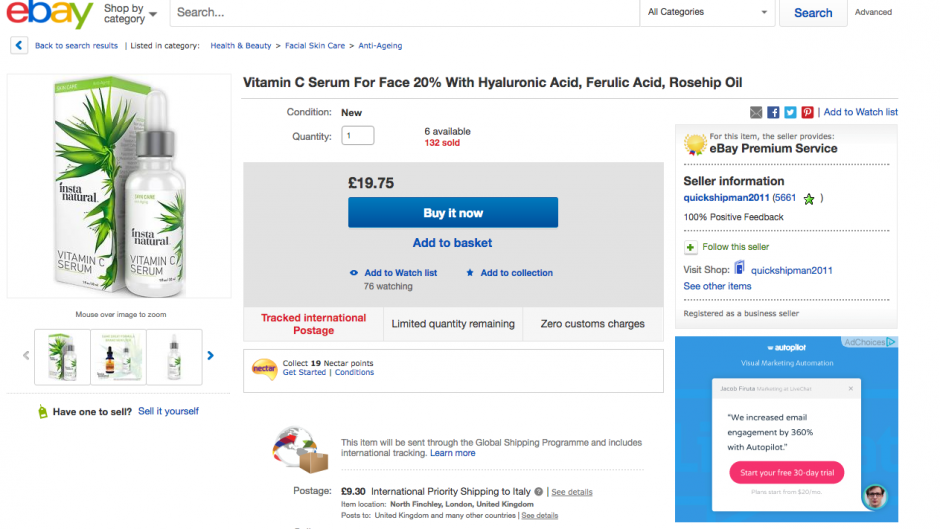The image size is (940, 529).
Task: Click the eBay logo
Action: tap(48, 14)
